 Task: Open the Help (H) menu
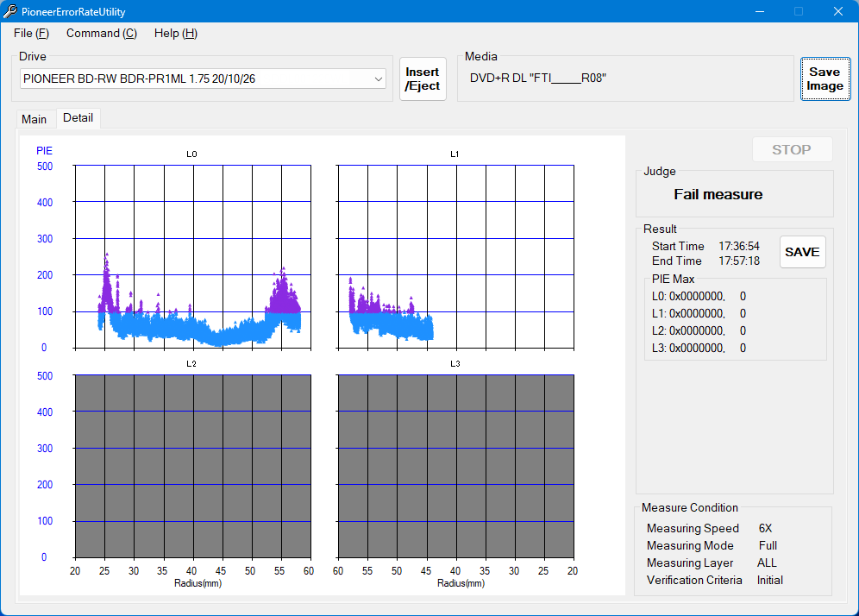(175, 34)
